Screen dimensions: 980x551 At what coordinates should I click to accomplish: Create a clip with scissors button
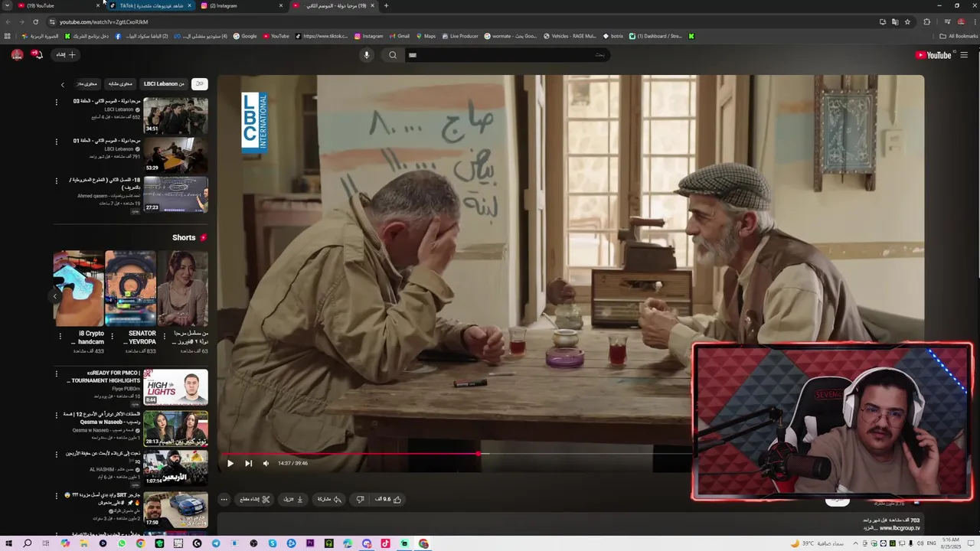(254, 499)
